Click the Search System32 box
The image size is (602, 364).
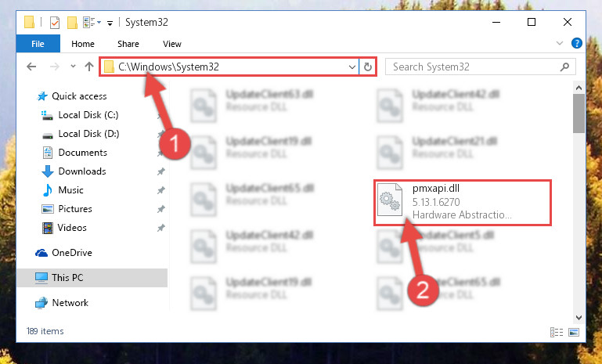(480, 67)
